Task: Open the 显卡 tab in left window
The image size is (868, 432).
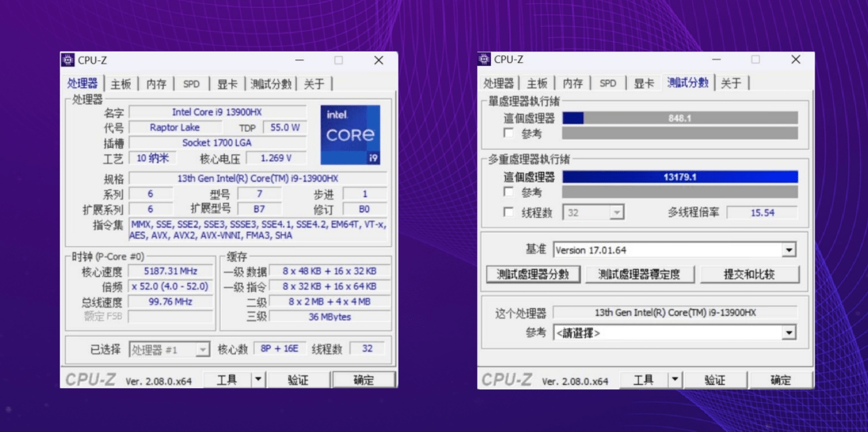Action: (x=227, y=84)
